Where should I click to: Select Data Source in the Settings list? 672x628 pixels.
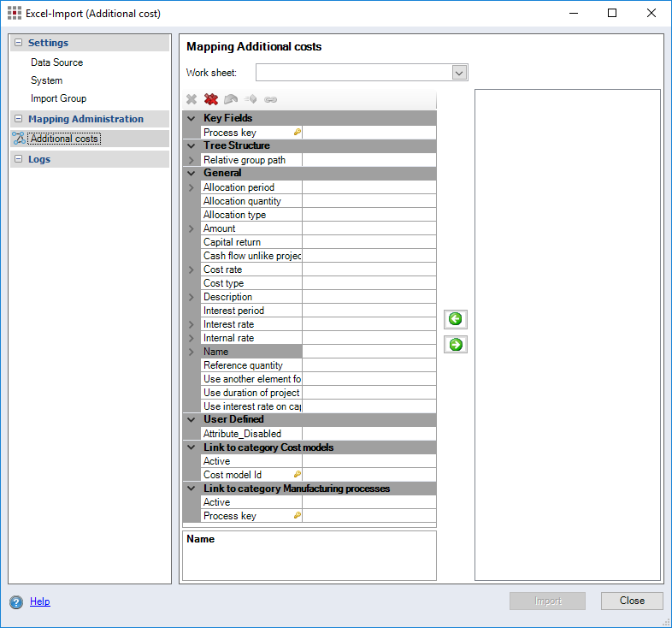(56, 62)
